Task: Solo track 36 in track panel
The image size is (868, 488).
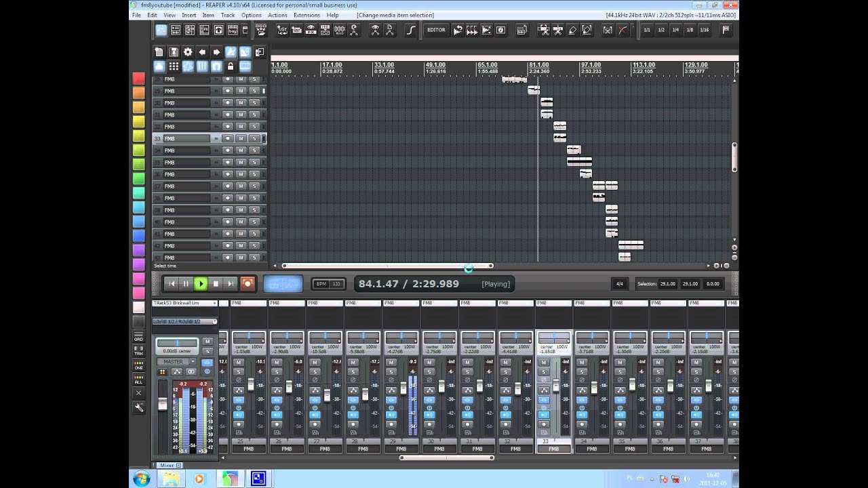Action: pyautogui.click(x=254, y=174)
